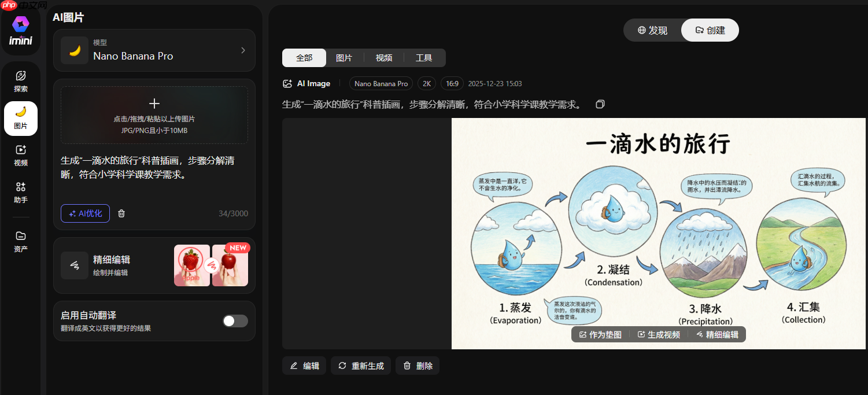This screenshot has height=395, width=868.
Task: Open the 资产 assets panel
Action: 20,240
